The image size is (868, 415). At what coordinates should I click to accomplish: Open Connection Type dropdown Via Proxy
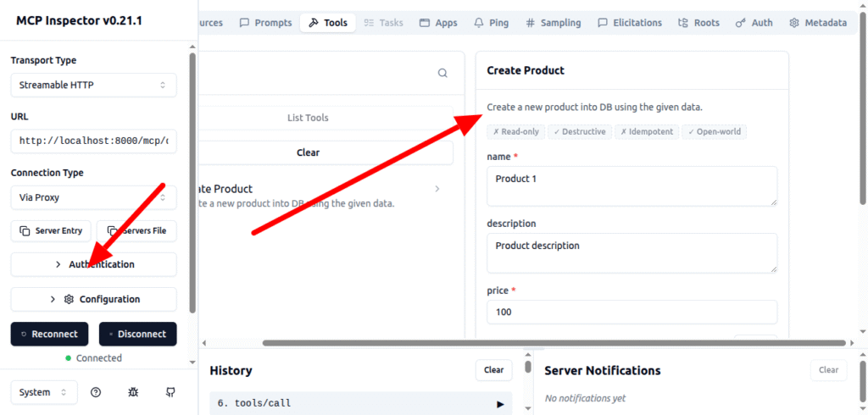93,197
